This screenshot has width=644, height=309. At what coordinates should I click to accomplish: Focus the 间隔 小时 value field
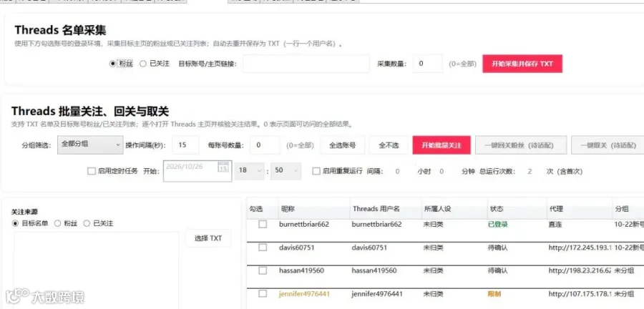398,172
